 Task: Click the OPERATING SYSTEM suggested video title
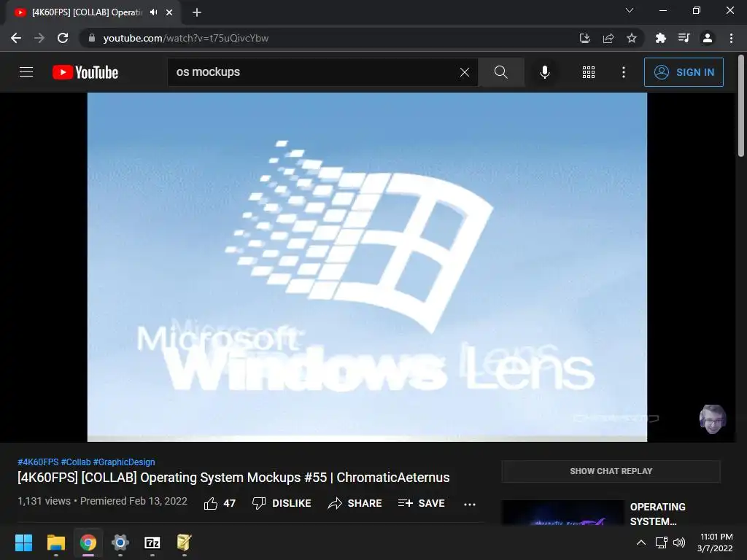pyautogui.click(x=658, y=514)
